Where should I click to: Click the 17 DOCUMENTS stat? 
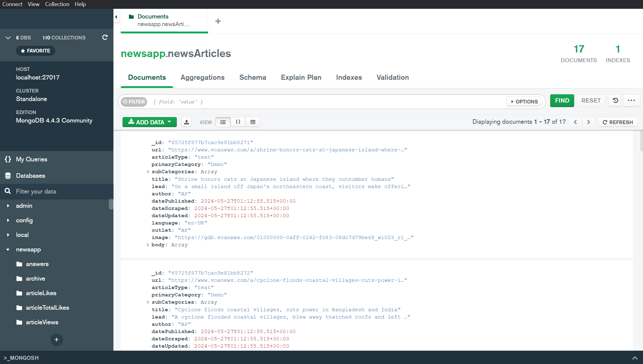point(578,53)
